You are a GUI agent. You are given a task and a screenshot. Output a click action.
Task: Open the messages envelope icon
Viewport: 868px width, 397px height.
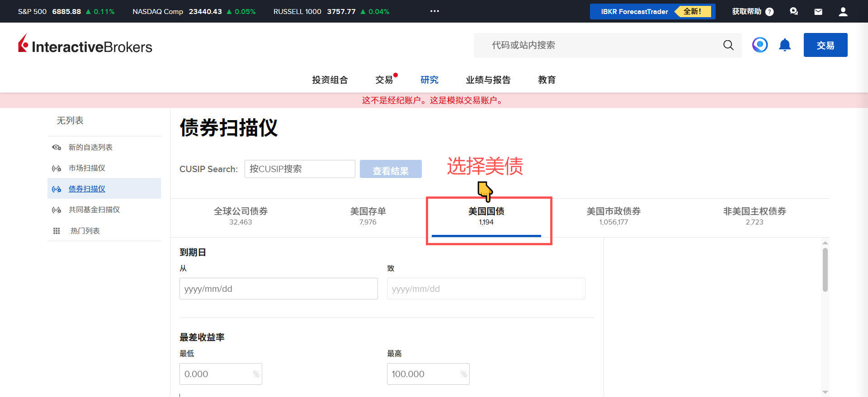(818, 12)
